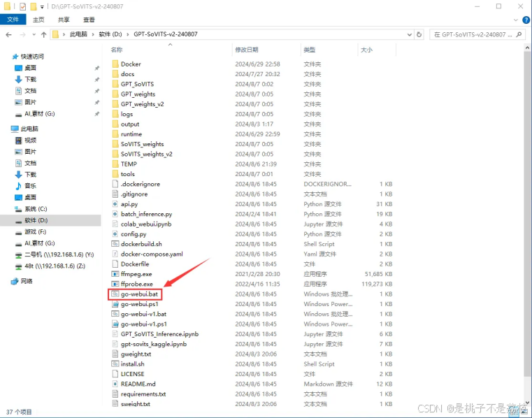Open network drive 48t (Z:)
Image resolution: width=532 pixels, height=418 pixels.
pyautogui.click(x=51, y=266)
